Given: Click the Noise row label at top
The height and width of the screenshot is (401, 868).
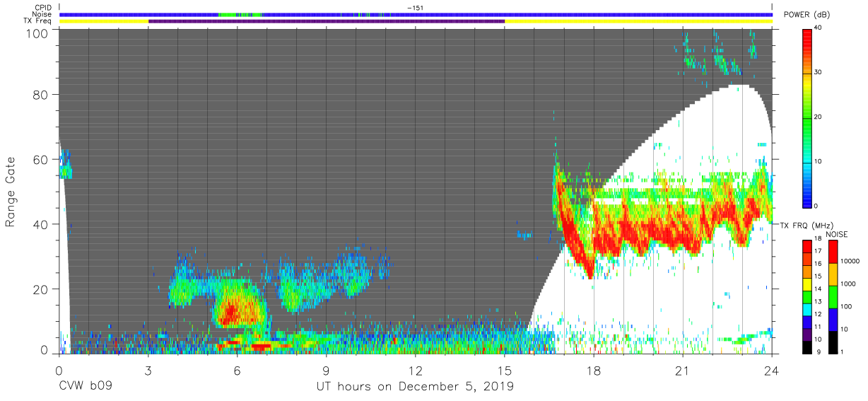Looking at the screenshot, I should click(x=42, y=14).
